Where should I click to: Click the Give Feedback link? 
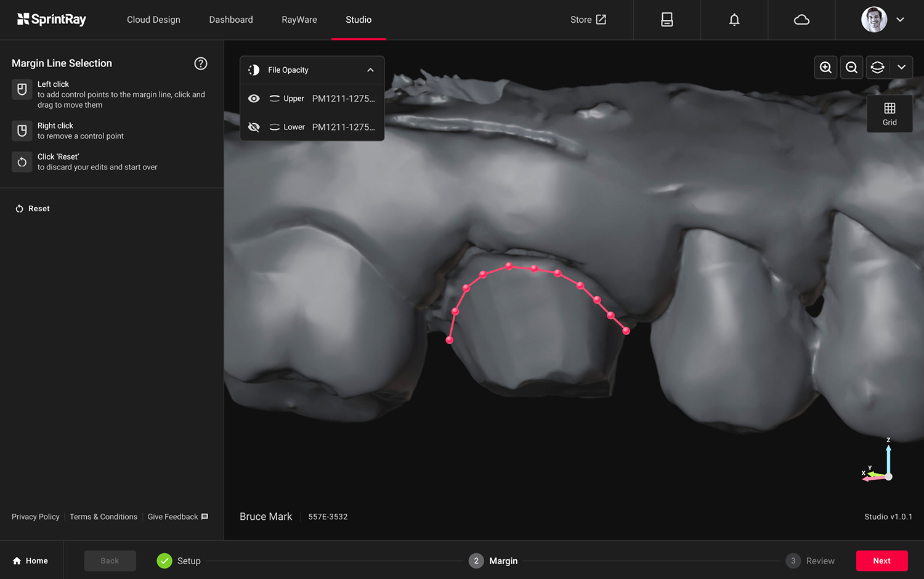(178, 517)
